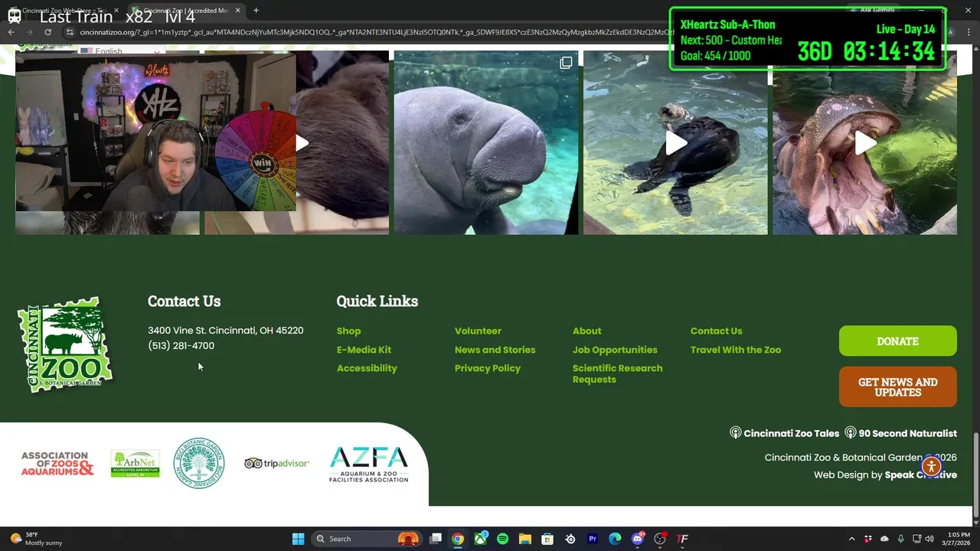Play the otter video thumbnail
Screen dimensions: 980x551
[675, 143]
